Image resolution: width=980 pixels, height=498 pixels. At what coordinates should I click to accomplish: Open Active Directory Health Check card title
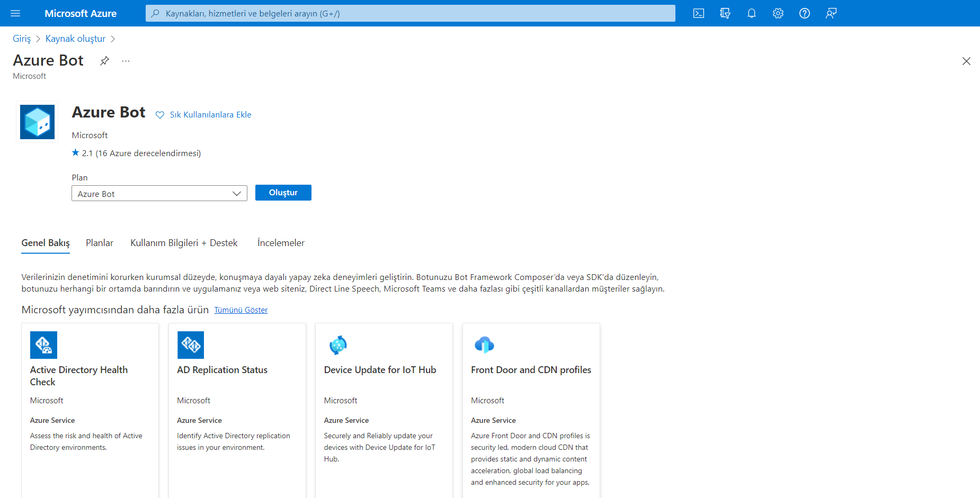coord(79,376)
